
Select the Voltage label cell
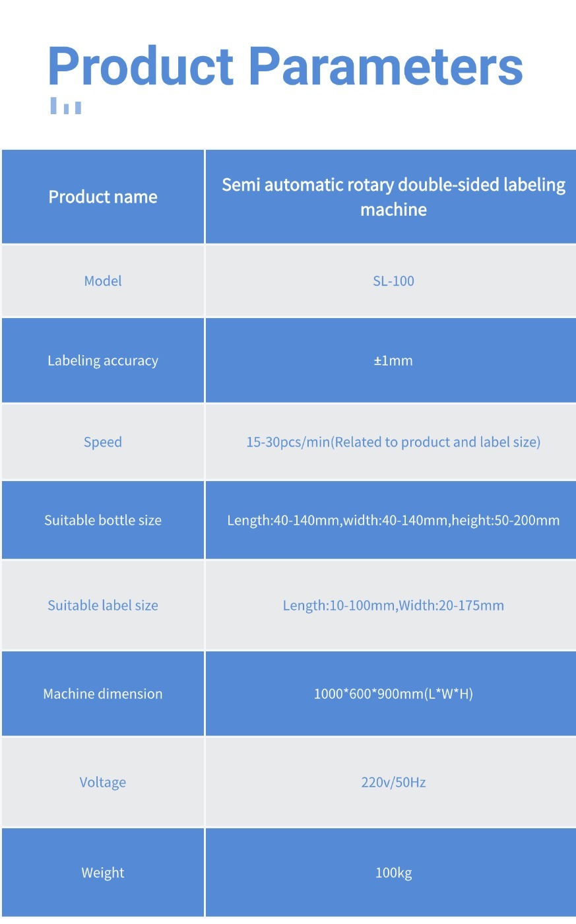point(103,782)
